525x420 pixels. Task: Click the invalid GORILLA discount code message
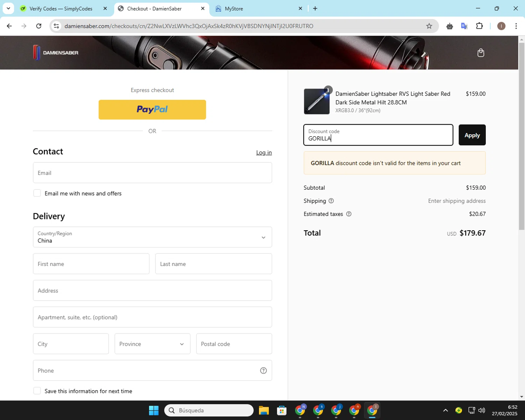[x=394, y=163]
